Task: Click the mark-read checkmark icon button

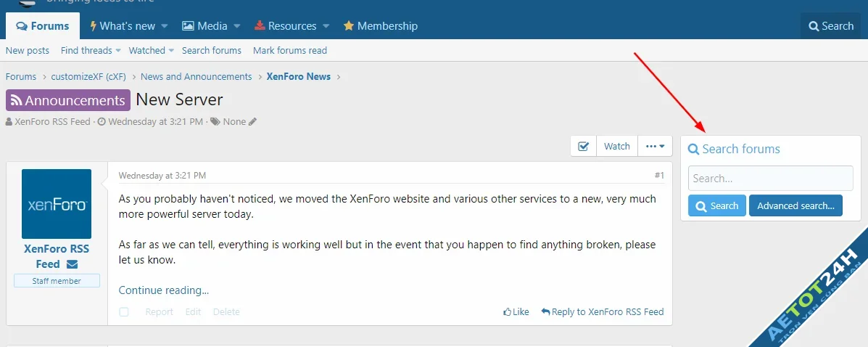Action: pyautogui.click(x=583, y=146)
